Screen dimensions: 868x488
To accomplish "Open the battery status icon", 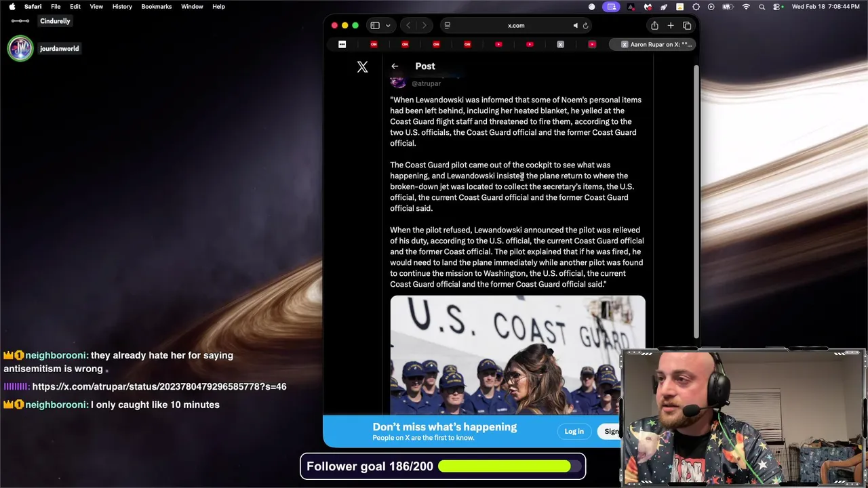I will (728, 7).
